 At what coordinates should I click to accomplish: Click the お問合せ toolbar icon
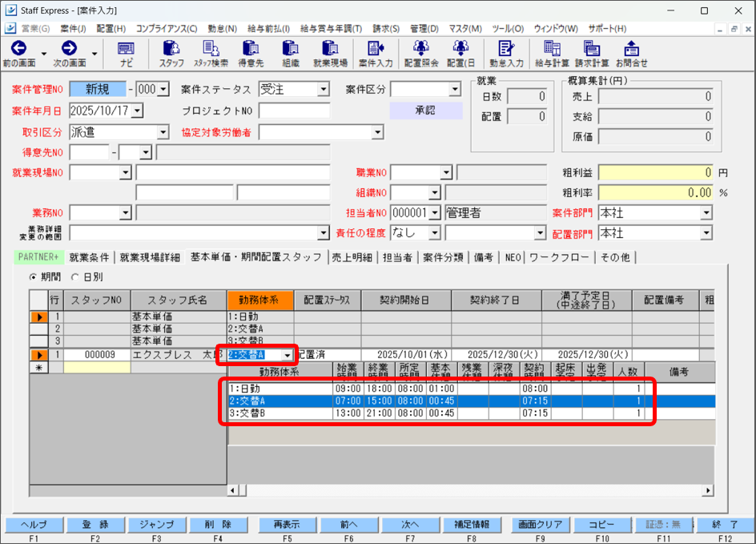point(631,50)
